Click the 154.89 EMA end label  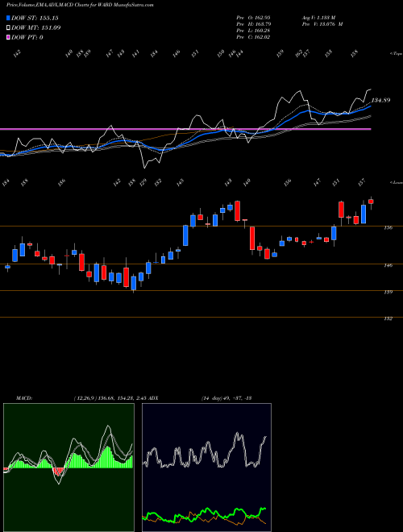click(380, 100)
